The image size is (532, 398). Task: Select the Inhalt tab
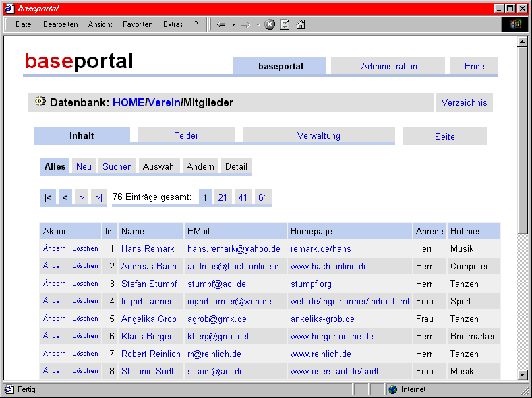click(x=82, y=135)
